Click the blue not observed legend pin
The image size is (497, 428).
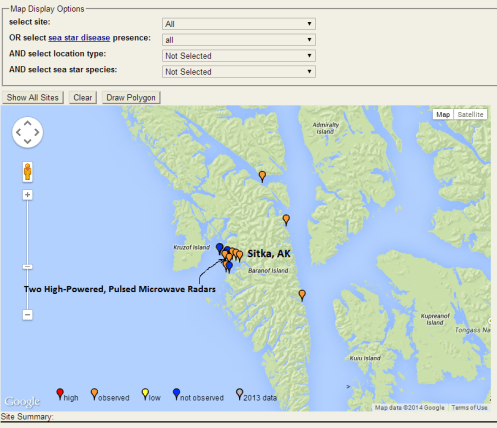click(x=176, y=394)
